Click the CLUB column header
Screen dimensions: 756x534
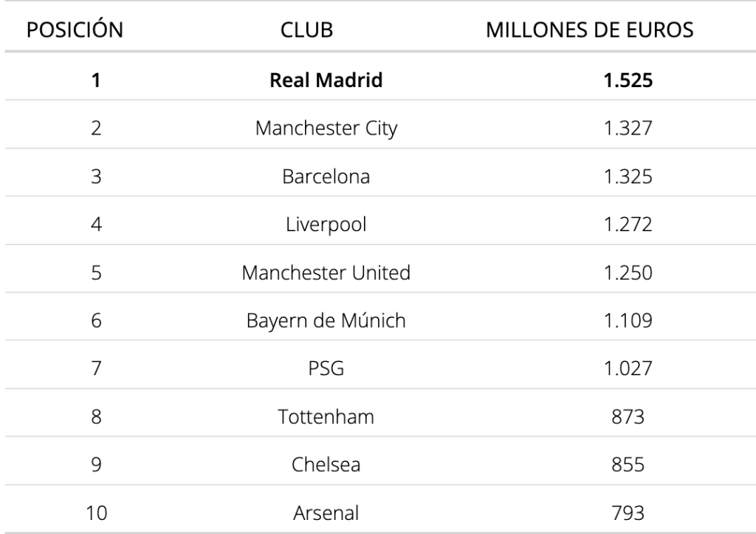click(306, 30)
